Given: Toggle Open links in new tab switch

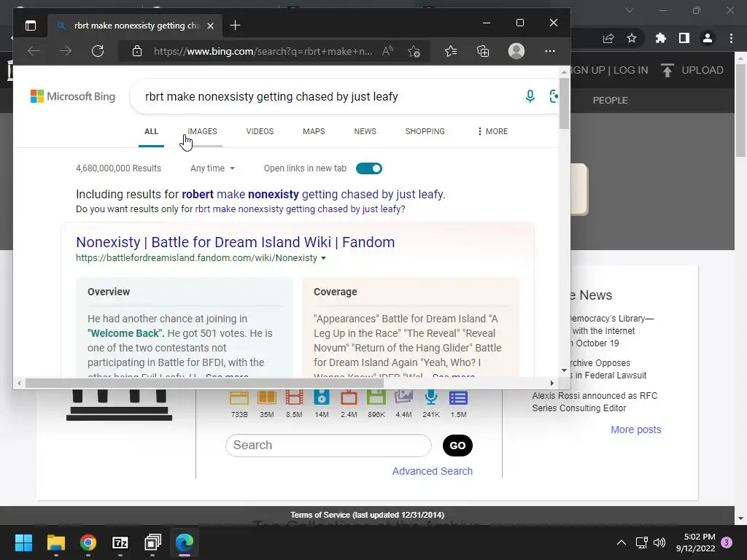Looking at the screenshot, I should click(369, 168).
